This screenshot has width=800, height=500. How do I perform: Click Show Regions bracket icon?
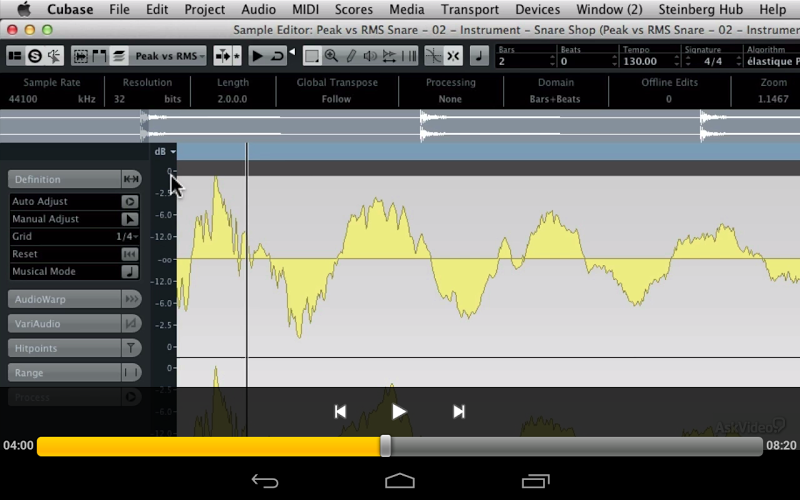[99, 56]
